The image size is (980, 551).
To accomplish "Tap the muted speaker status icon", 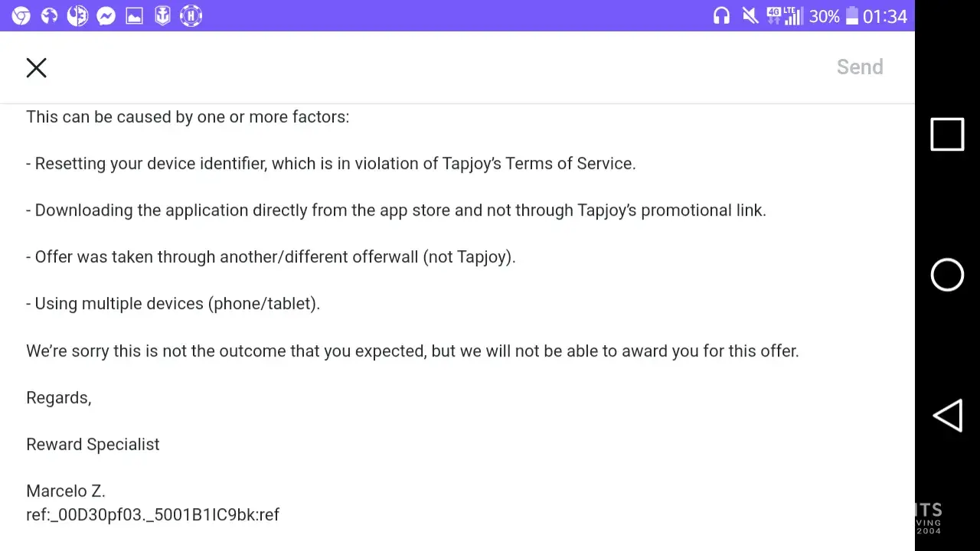I will 750,16.
